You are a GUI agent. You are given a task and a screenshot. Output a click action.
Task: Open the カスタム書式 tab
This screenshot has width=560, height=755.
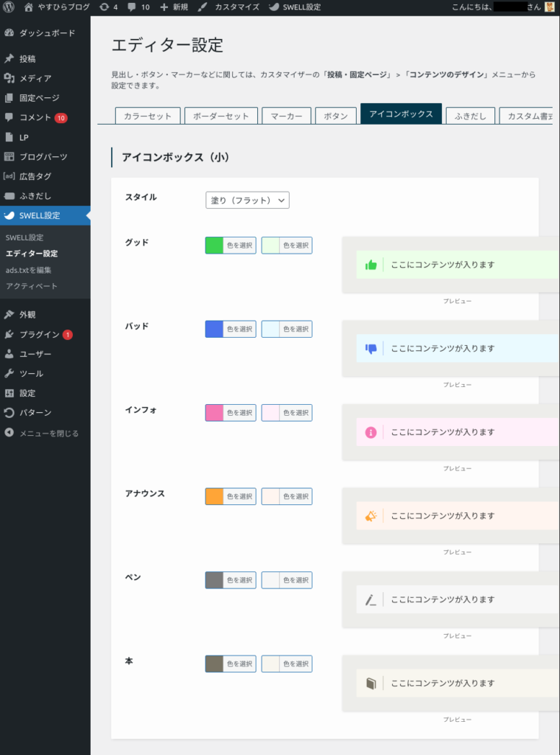[526, 116]
